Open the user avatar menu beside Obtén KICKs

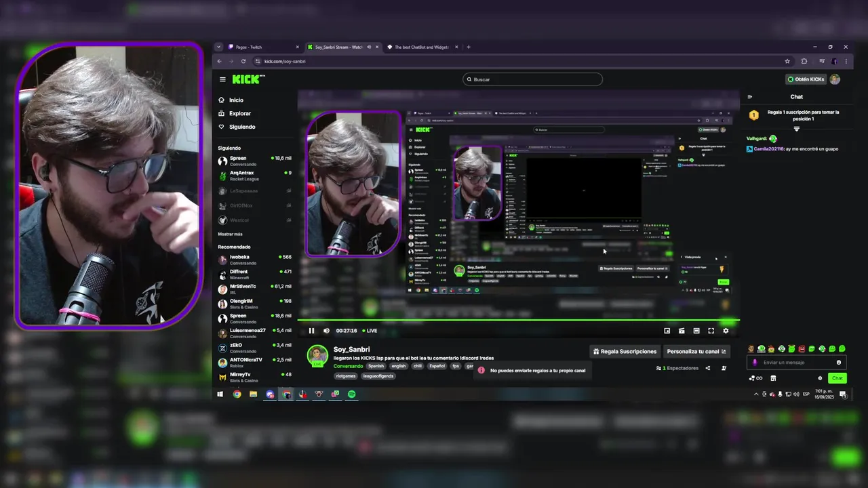pyautogui.click(x=835, y=79)
